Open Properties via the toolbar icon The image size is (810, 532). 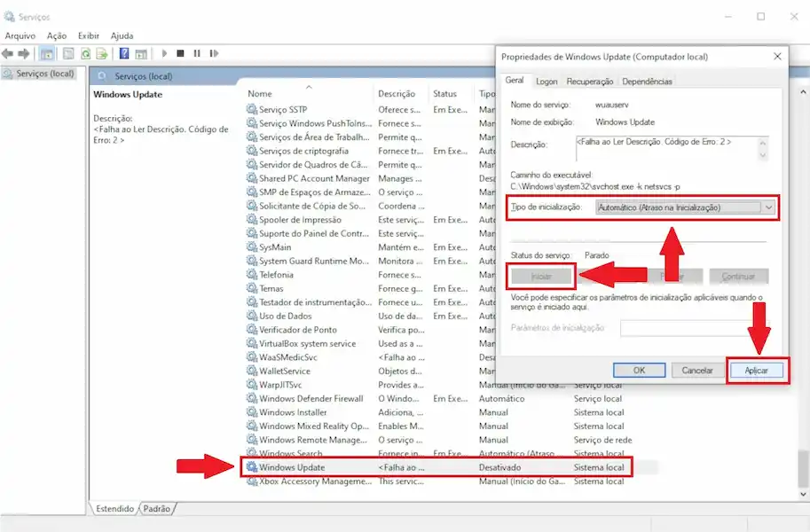(x=68, y=53)
